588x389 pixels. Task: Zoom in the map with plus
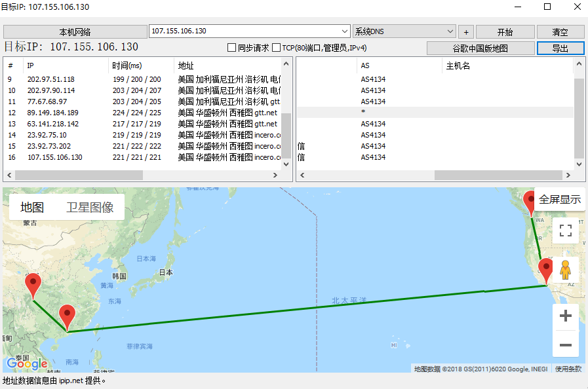pos(566,316)
